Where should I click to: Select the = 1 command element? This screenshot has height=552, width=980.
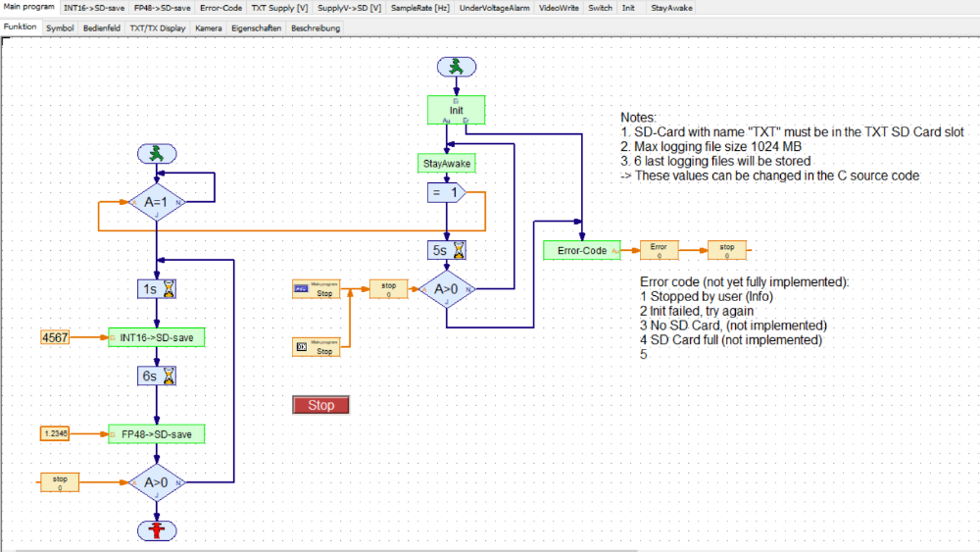446,192
